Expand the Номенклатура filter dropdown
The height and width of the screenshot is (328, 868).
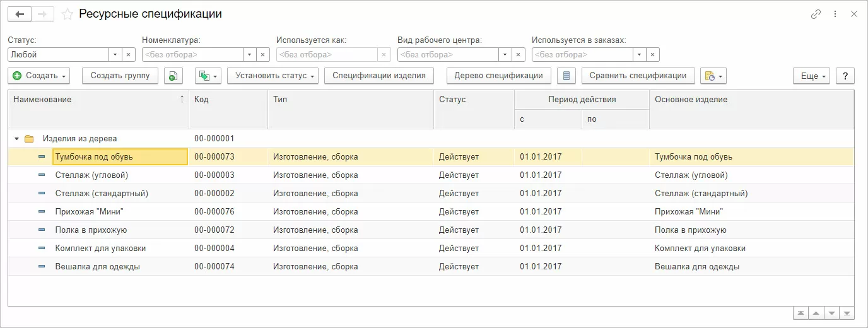249,55
